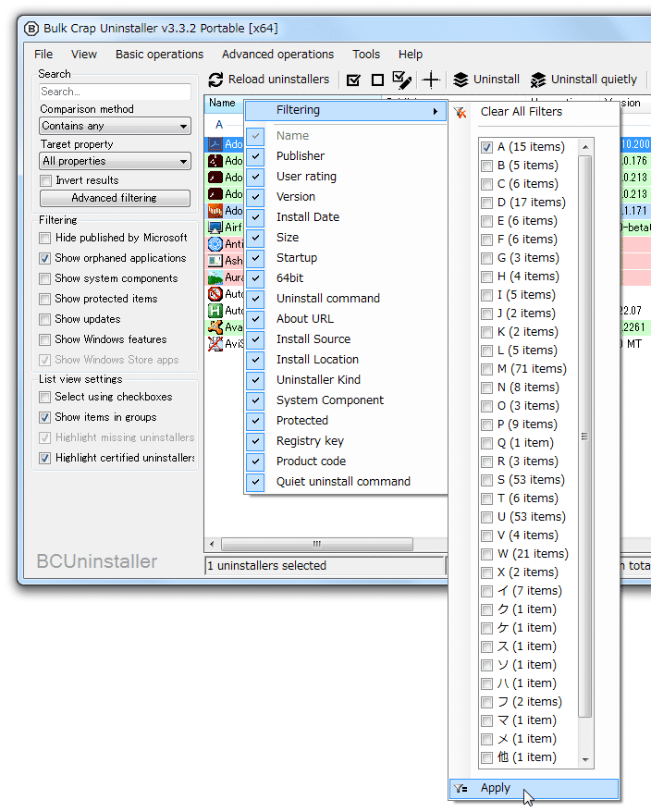Click the green H icon application row
The image size is (651, 812).
tap(215, 311)
